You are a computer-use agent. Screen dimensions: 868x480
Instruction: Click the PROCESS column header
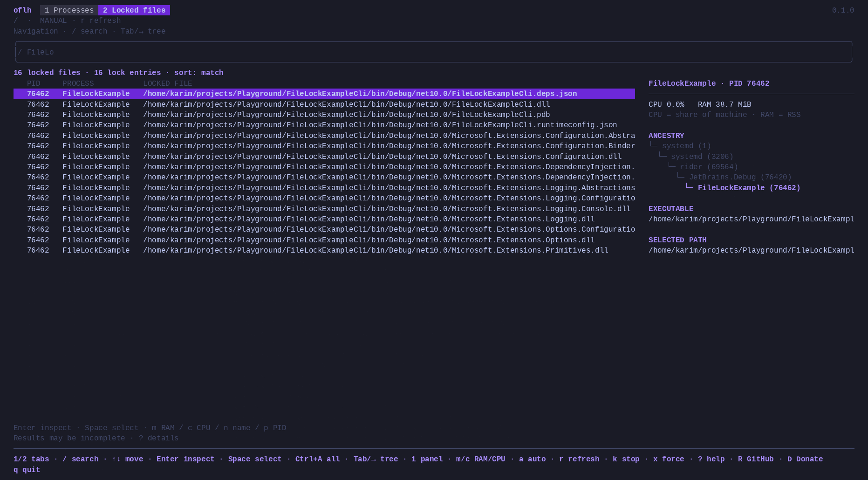point(78,83)
